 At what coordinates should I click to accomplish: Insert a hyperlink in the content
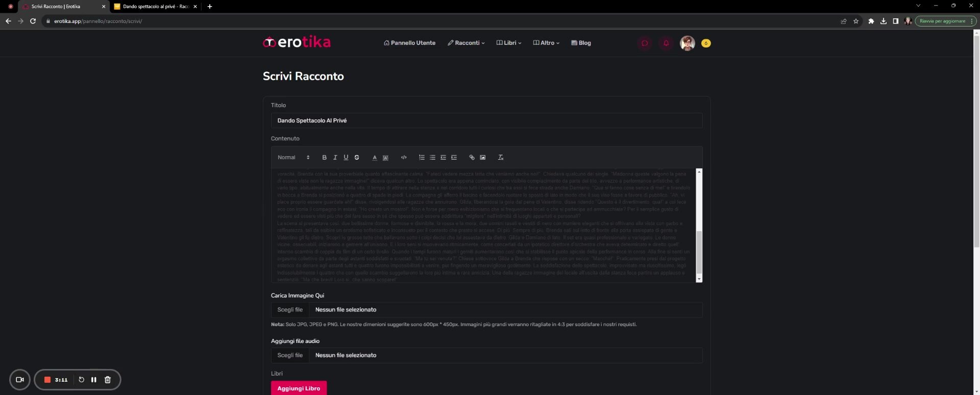pos(472,158)
